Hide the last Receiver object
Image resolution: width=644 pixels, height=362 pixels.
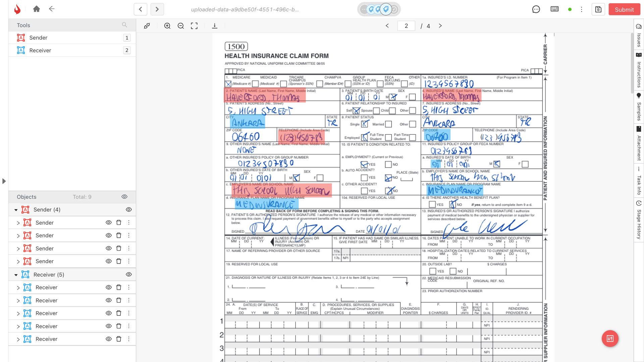(109, 339)
